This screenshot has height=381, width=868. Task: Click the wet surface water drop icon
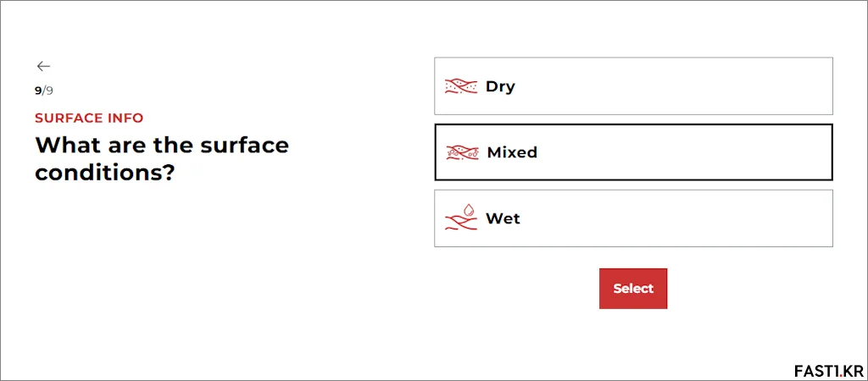tap(461, 218)
